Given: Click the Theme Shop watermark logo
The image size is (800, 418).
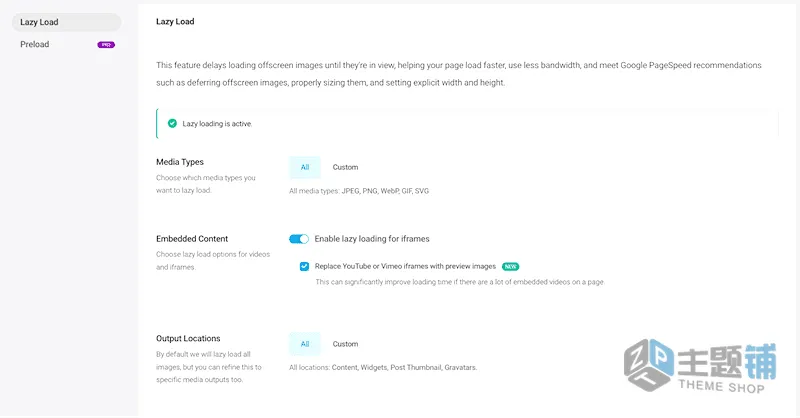Looking at the screenshot, I should pos(700,366).
